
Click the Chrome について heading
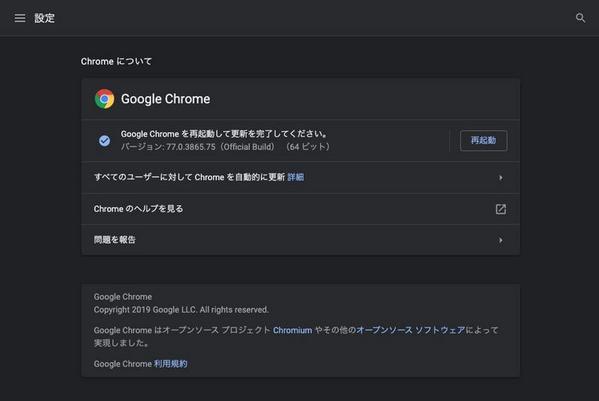pos(116,61)
